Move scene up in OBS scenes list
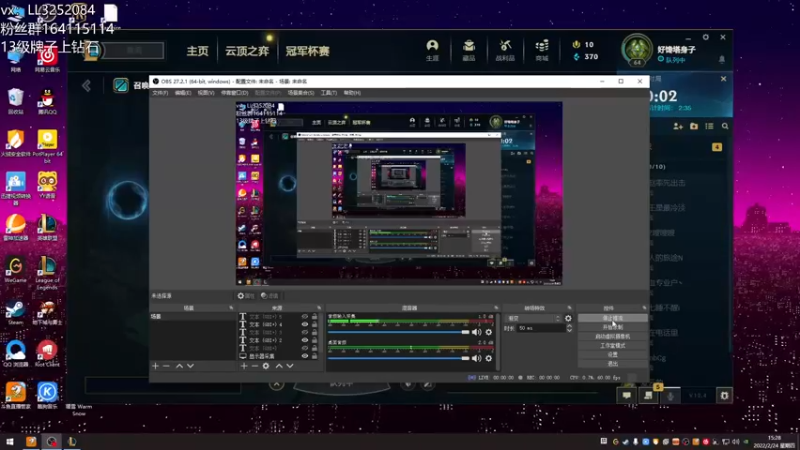 coord(179,366)
